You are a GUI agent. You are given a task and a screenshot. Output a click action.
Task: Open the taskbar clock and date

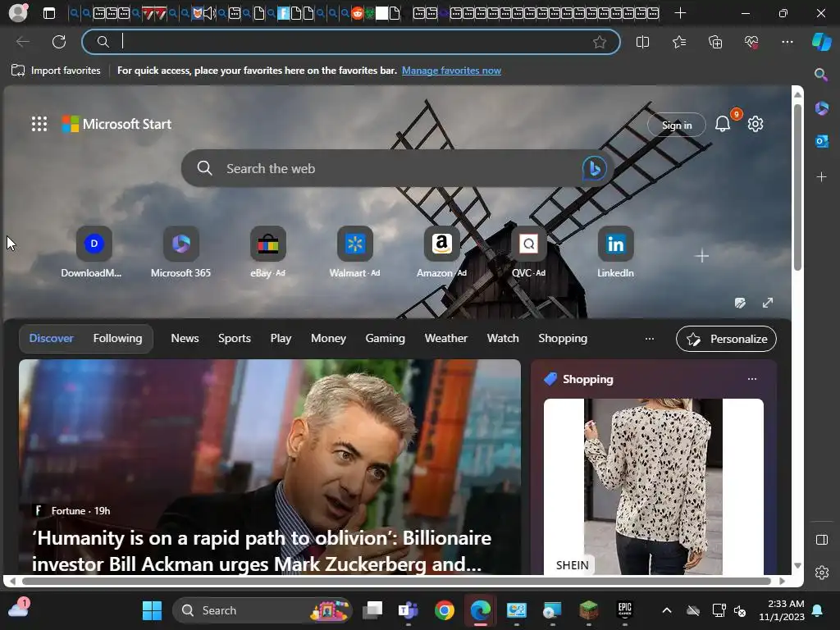pyautogui.click(x=781, y=610)
